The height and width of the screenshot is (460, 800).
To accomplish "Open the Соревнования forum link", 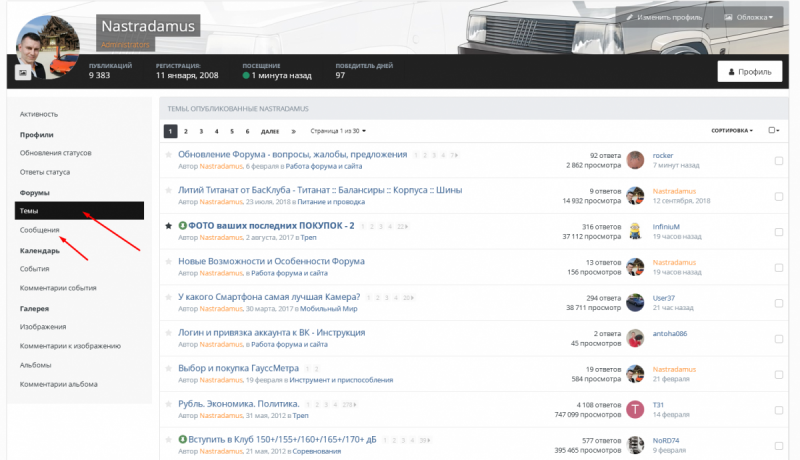I will (317, 451).
